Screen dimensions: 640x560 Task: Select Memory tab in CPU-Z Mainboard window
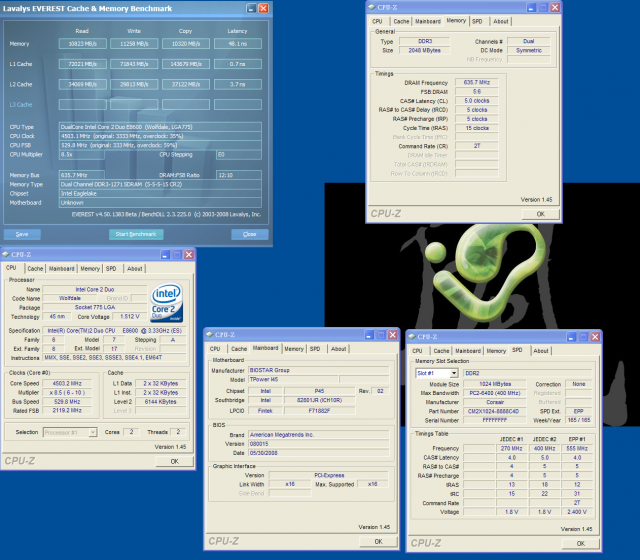pos(294,349)
